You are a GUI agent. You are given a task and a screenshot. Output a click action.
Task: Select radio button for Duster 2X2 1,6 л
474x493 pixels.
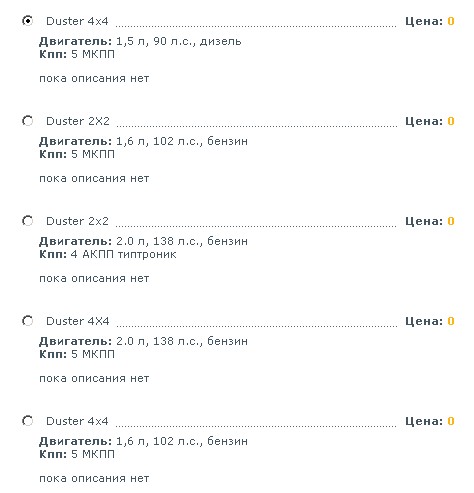pos(28,121)
